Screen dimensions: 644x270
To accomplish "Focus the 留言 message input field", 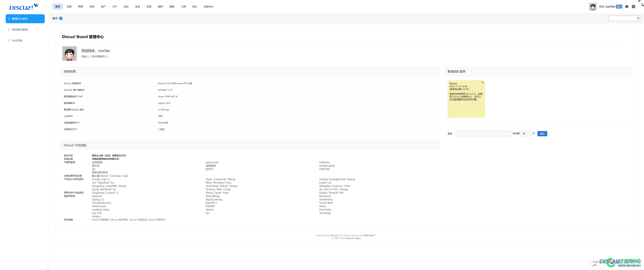I will click(484, 133).
